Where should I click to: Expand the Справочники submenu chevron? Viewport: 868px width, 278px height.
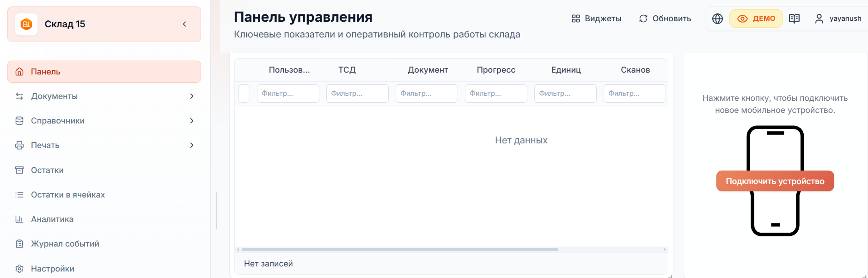point(192,121)
